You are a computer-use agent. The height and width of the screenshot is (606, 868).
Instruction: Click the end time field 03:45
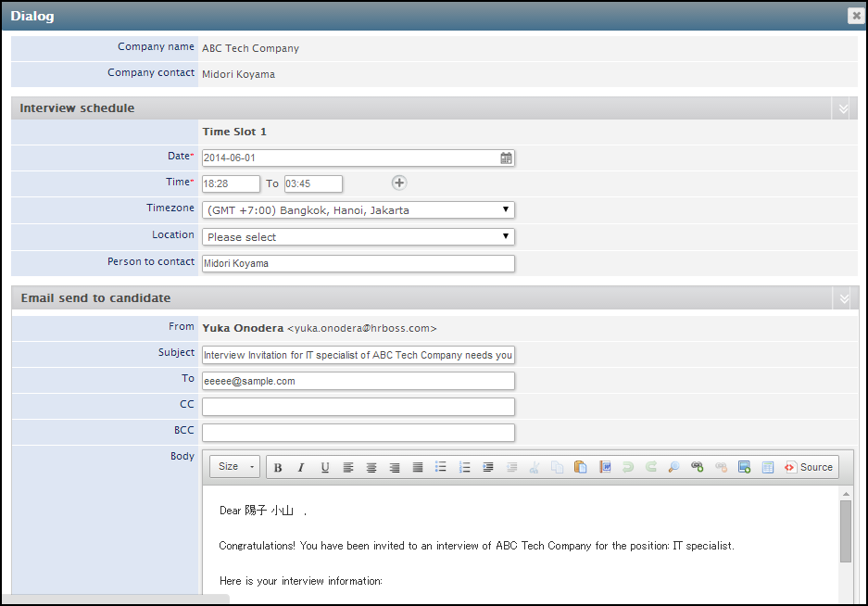[x=313, y=183]
